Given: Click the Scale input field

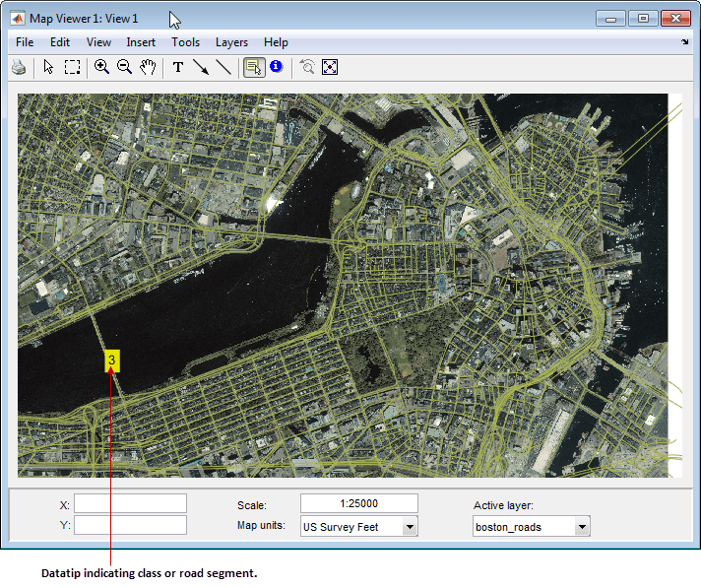Looking at the screenshot, I should (x=358, y=504).
